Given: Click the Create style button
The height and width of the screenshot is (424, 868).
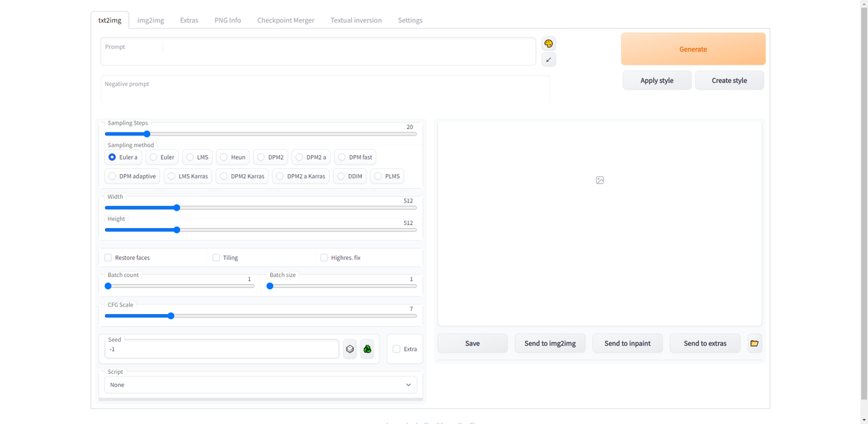Looking at the screenshot, I should (729, 80).
